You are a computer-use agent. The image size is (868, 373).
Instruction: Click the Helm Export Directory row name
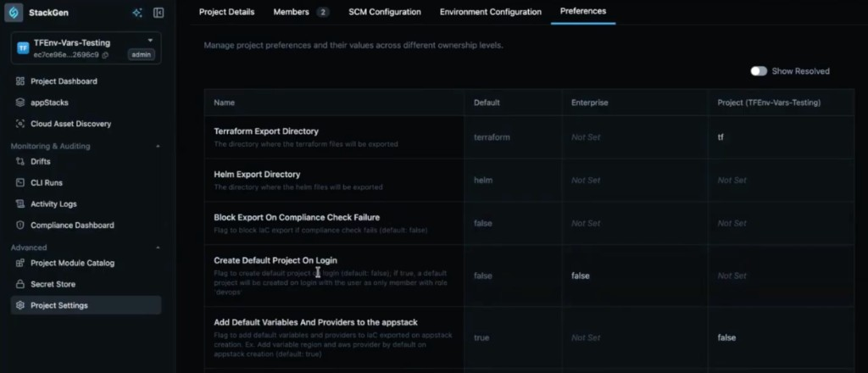coord(257,175)
